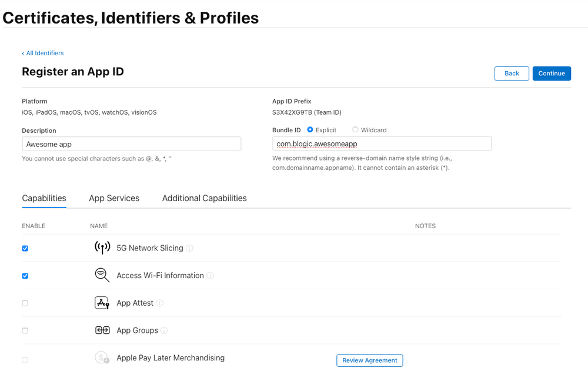Click the Apple Pay Later dollar icon
Screen dimensions: 588x371
click(102, 357)
